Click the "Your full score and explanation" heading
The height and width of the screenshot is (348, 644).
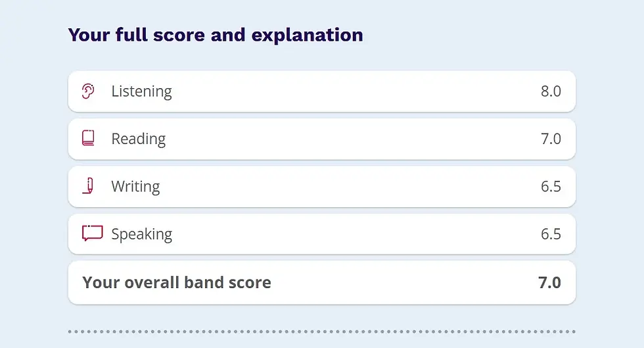(x=216, y=35)
